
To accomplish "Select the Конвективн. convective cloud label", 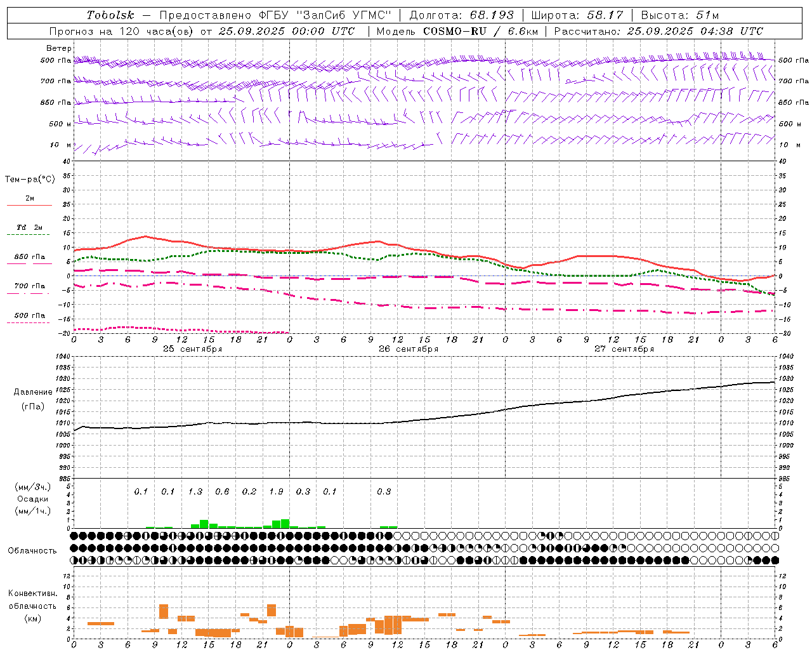I will tap(32, 594).
